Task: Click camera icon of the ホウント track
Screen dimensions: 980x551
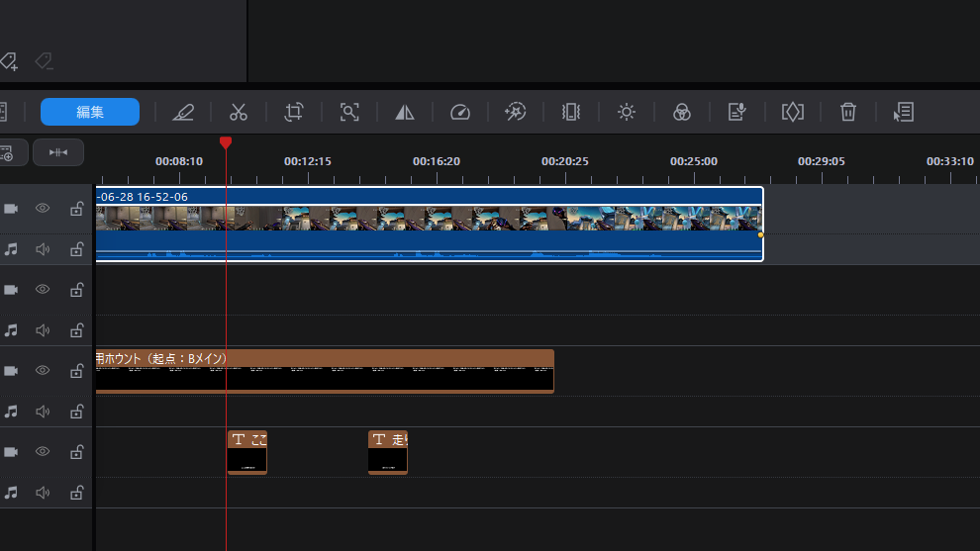Action: 11,371
